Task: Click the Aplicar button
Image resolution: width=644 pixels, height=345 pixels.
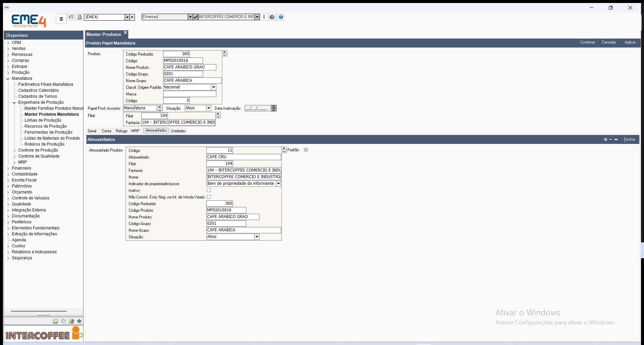Action: coord(630,42)
